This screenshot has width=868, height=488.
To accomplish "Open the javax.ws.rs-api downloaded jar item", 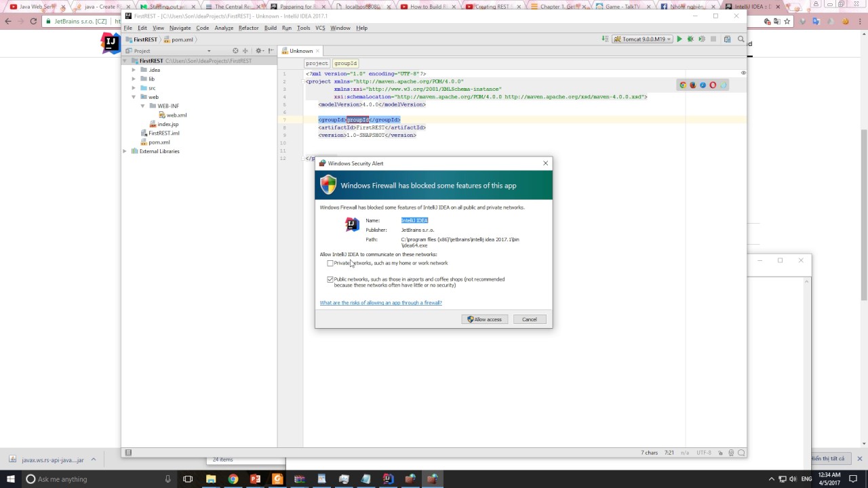I will click(x=52, y=460).
